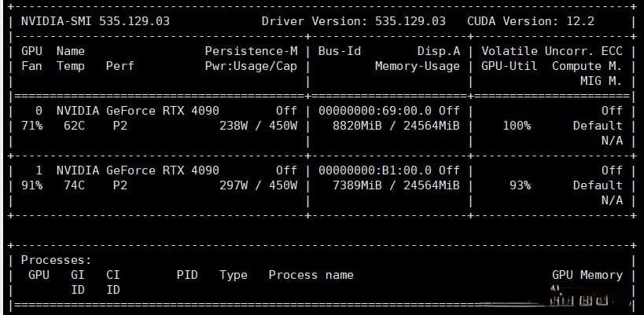This screenshot has width=644, height=315.
Task: Click the 238W / 450W power reading
Action: click(258, 126)
